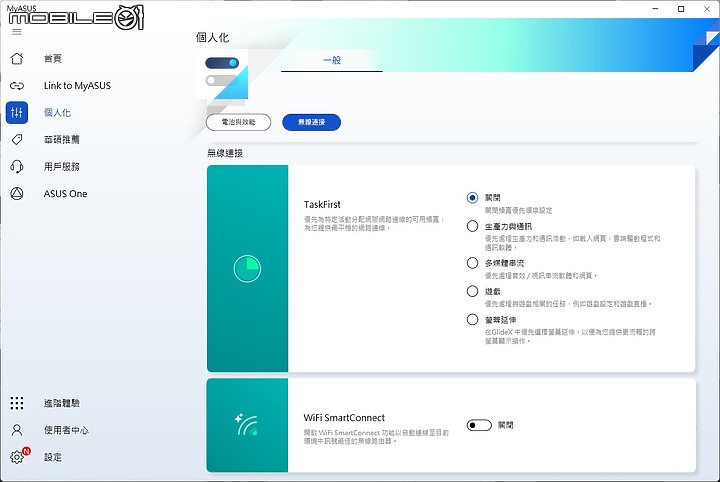
Task: Click the 無線連接 section heading
Action: coord(225,153)
